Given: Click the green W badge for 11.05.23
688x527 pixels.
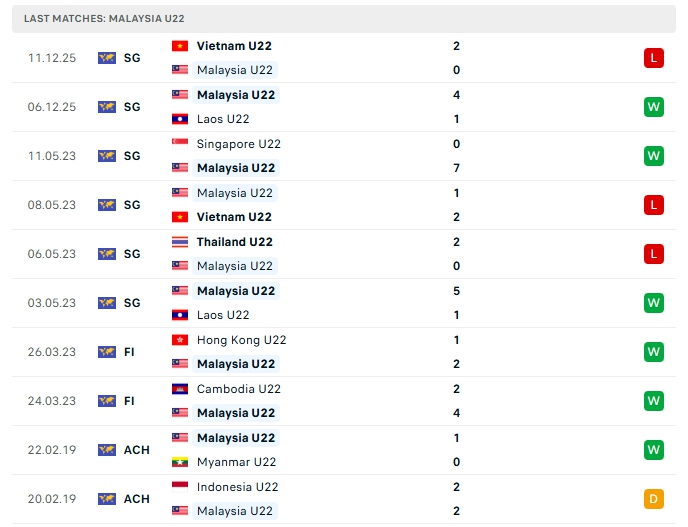Looking at the screenshot, I should pos(653,156).
